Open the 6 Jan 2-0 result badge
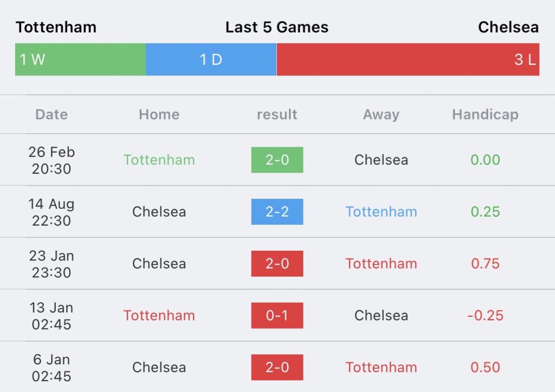This screenshot has width=555, height=392. (x=277, y=367)
